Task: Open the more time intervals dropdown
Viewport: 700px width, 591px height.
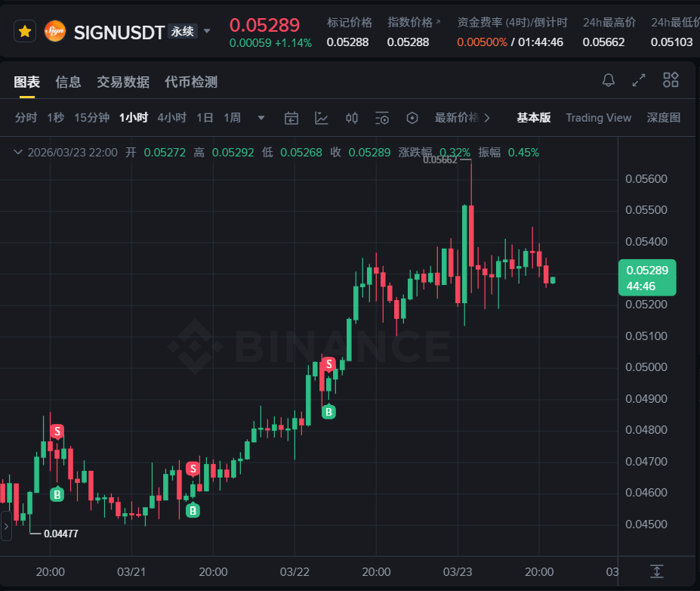Action: 261,118
